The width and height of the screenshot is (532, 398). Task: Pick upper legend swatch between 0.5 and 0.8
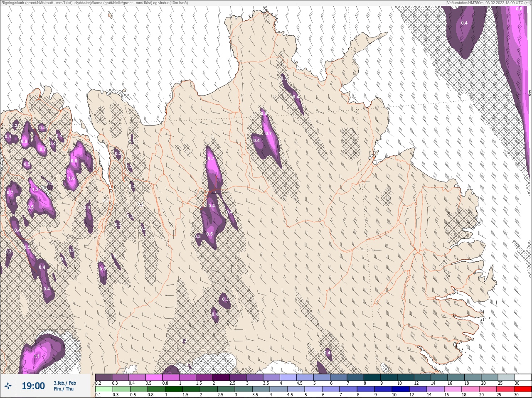point(155,377)
